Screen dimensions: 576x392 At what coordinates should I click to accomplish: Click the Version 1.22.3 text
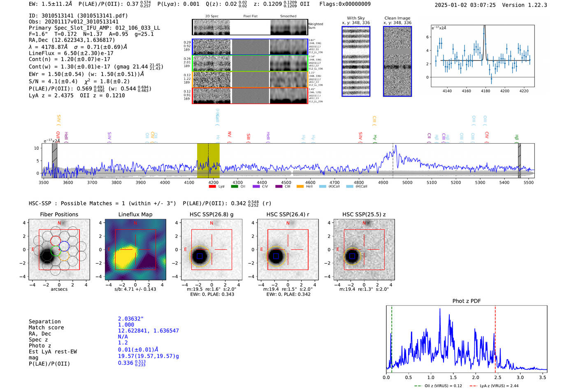(x=525, y=5)
